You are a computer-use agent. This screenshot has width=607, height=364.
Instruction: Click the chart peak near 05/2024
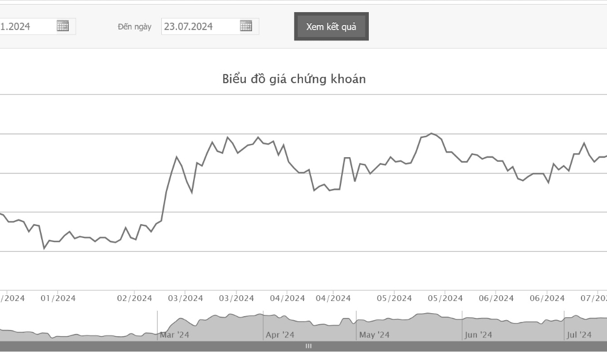click(x=432, y=133)
